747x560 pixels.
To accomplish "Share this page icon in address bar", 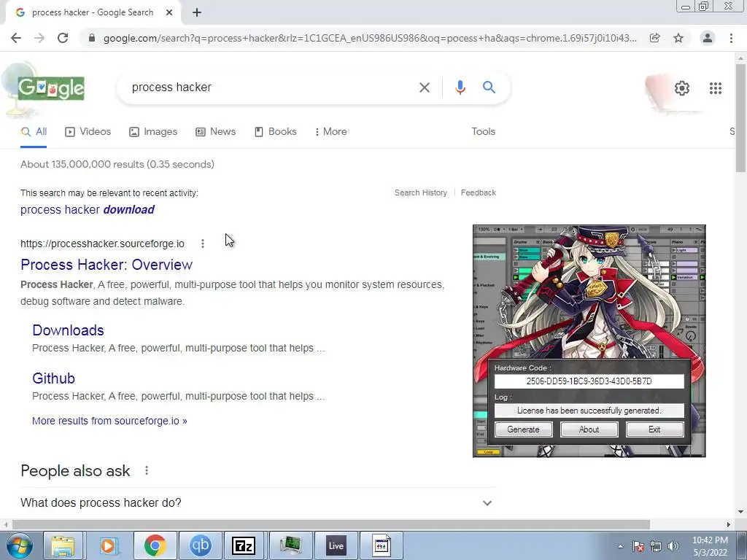I will click(x=654, y=38).
